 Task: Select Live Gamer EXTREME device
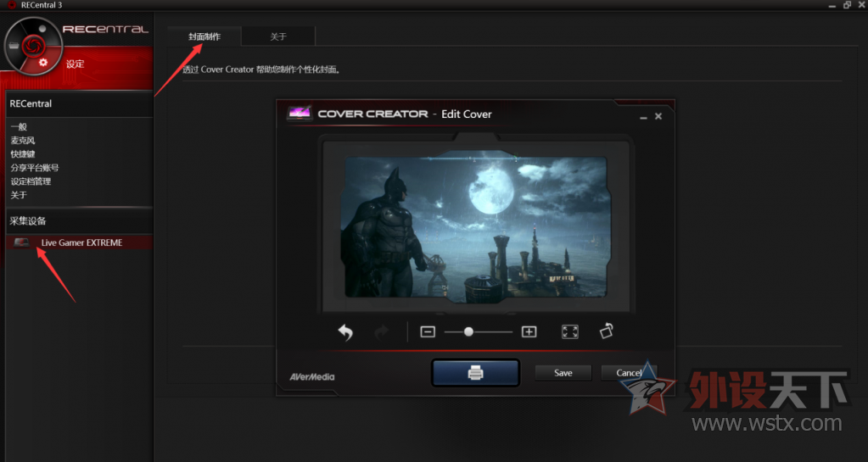point(80,242)
